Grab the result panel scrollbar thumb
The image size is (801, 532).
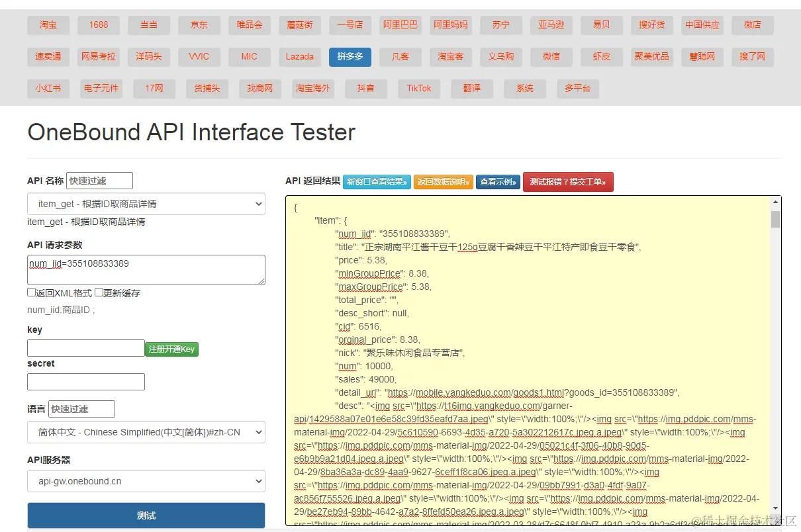(775, 219)
